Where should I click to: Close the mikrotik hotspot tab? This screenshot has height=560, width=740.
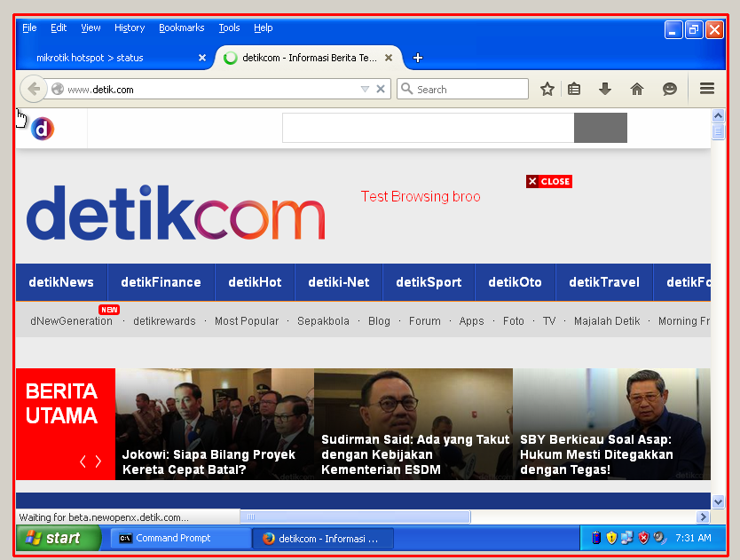pyautogui.click(x=202, y=58)
